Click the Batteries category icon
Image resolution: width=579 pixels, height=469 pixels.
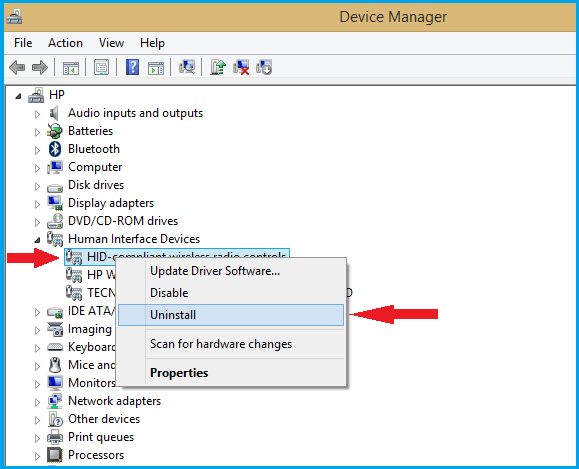[x=55, y=131]
